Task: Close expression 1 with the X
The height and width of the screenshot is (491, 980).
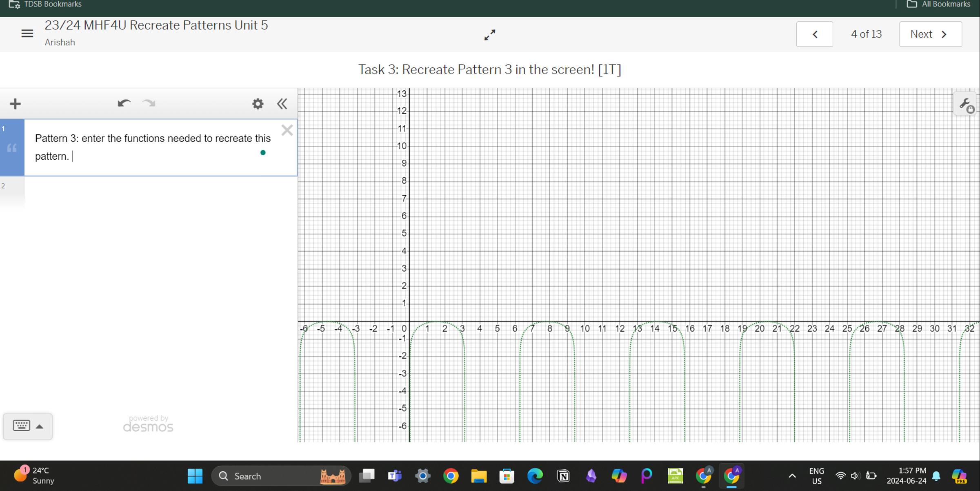Action: 287,130
